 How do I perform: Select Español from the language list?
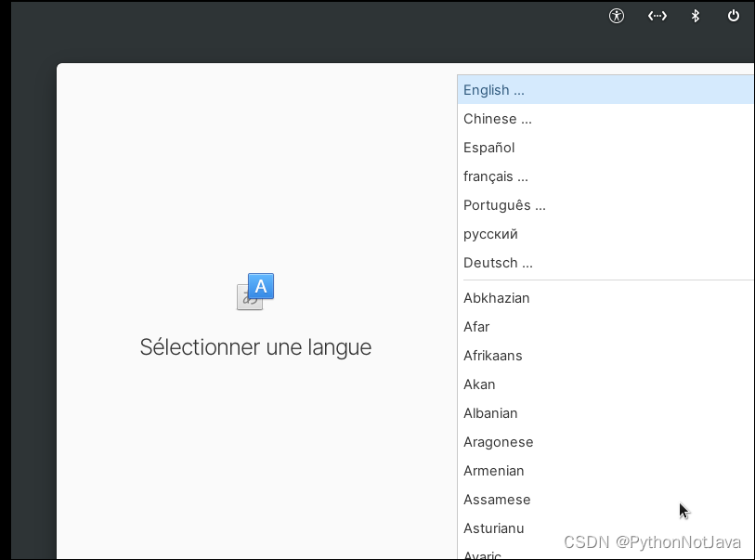pyautogui.click(x=605, y=148)
